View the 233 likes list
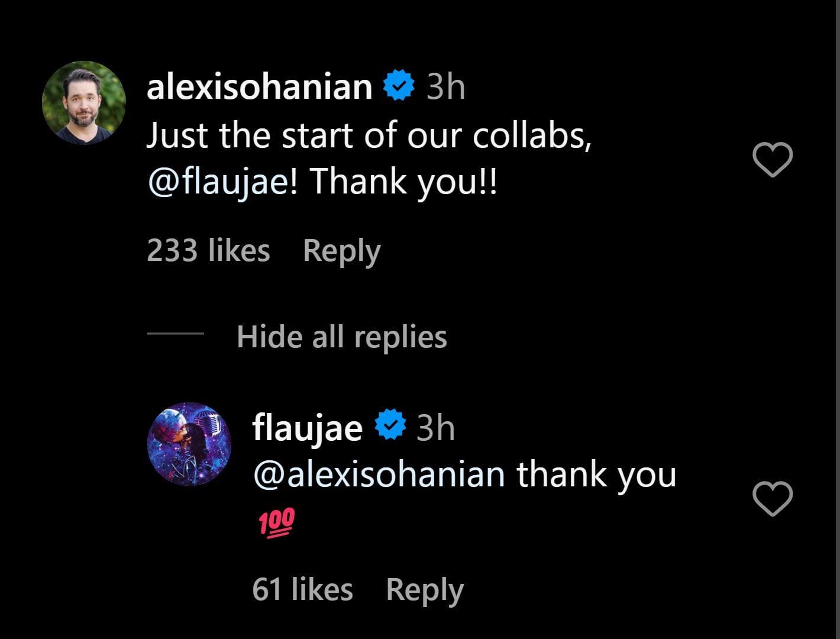This screenshot has height=639, width=840. coord(208,250)
